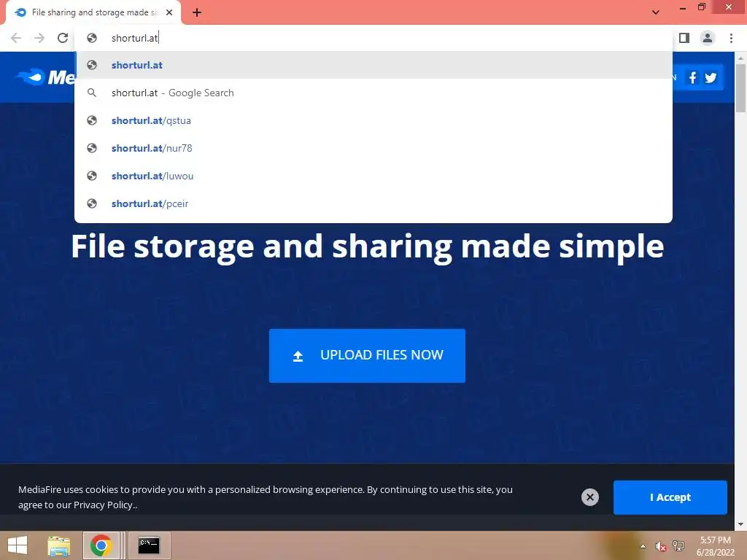
Task: Click the address bar containing shorturl.at
Action: [373, 38]
